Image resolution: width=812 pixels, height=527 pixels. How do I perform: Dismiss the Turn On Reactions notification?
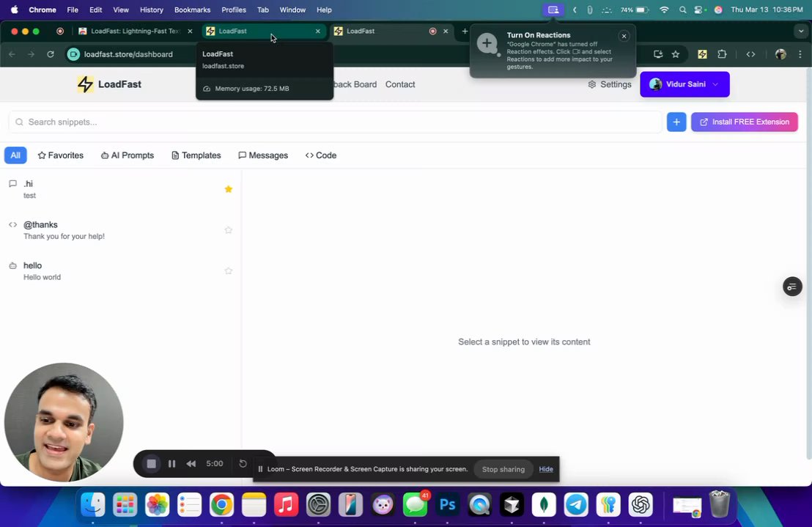(x=624, y=36)
